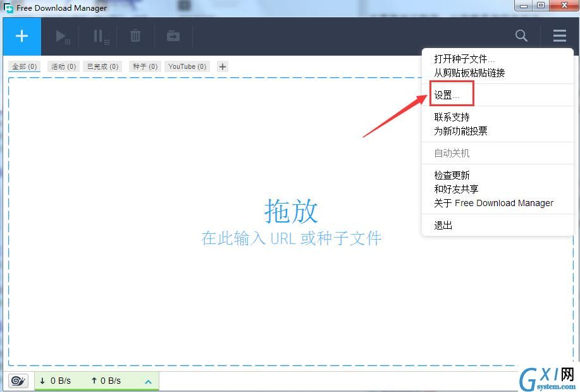The height and width of the screenshot is (392, 580).
Task: Click the trash Delete download icon
Action: [135, 36]
